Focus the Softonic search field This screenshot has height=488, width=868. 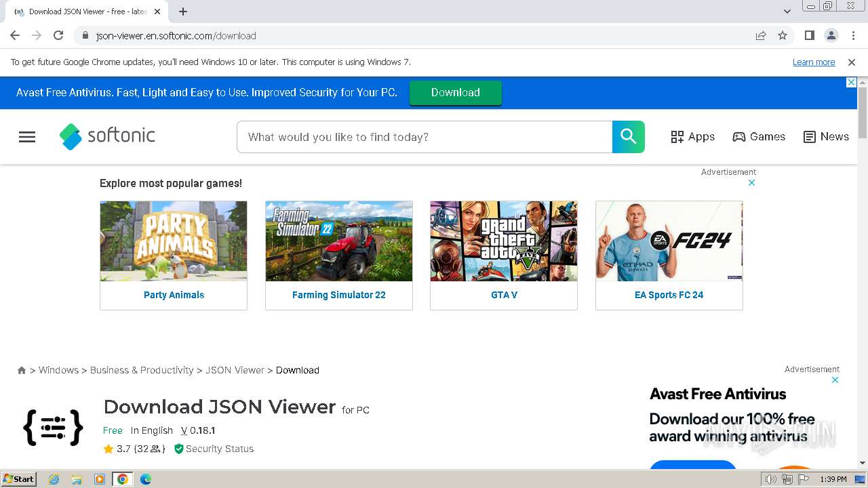point(425,137)
